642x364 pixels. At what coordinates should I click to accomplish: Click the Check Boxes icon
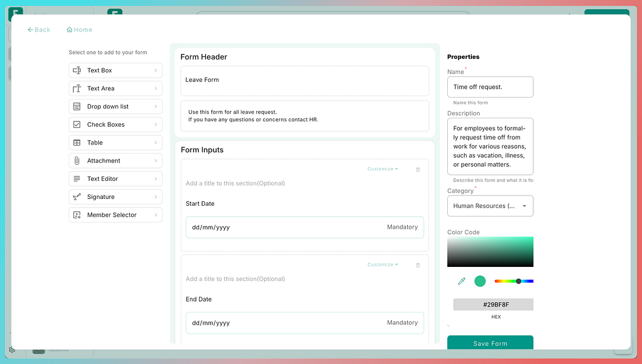tap(76, 124)
